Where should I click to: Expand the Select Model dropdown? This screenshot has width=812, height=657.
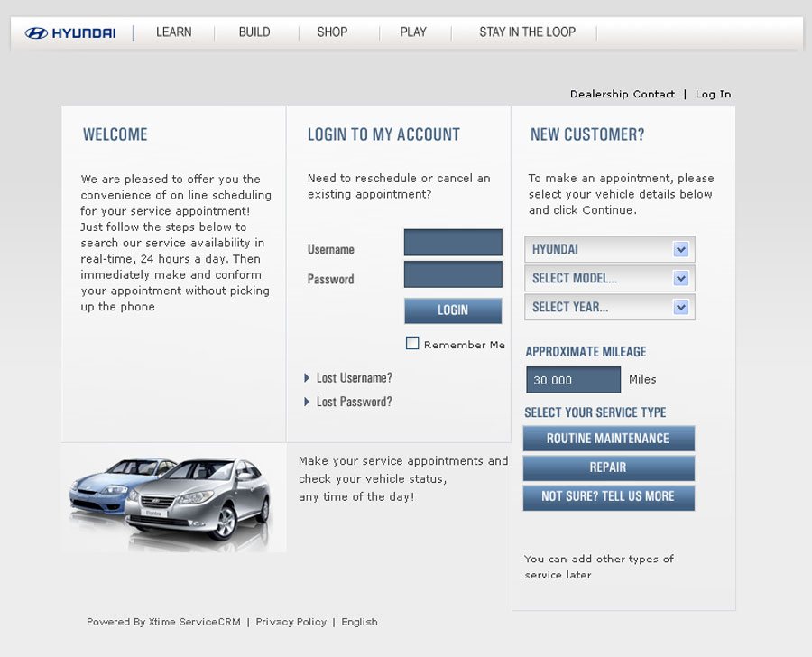pyautogui.click(x=609, y=278)
